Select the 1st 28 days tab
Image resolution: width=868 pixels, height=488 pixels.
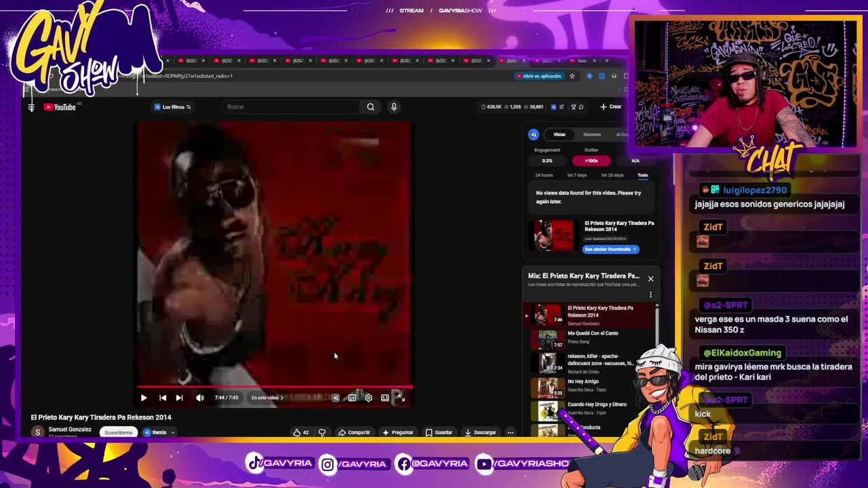(x=612, y=175)
